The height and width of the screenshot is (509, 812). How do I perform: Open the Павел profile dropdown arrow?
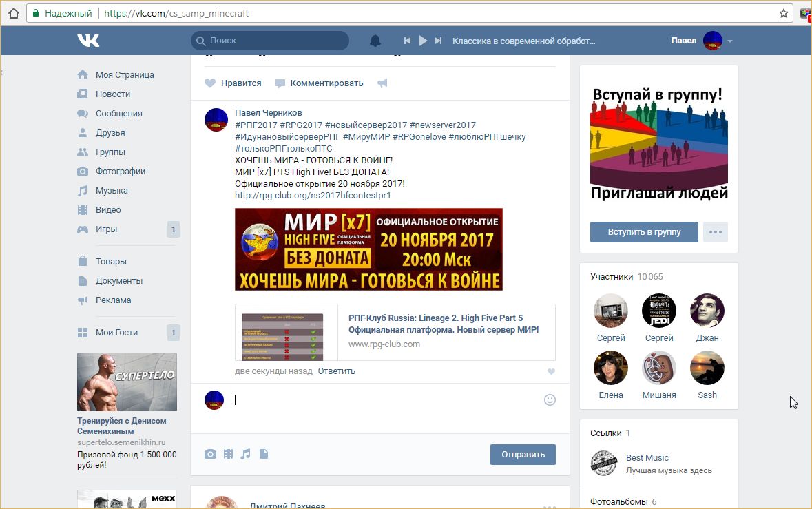(x=729, y=41)
